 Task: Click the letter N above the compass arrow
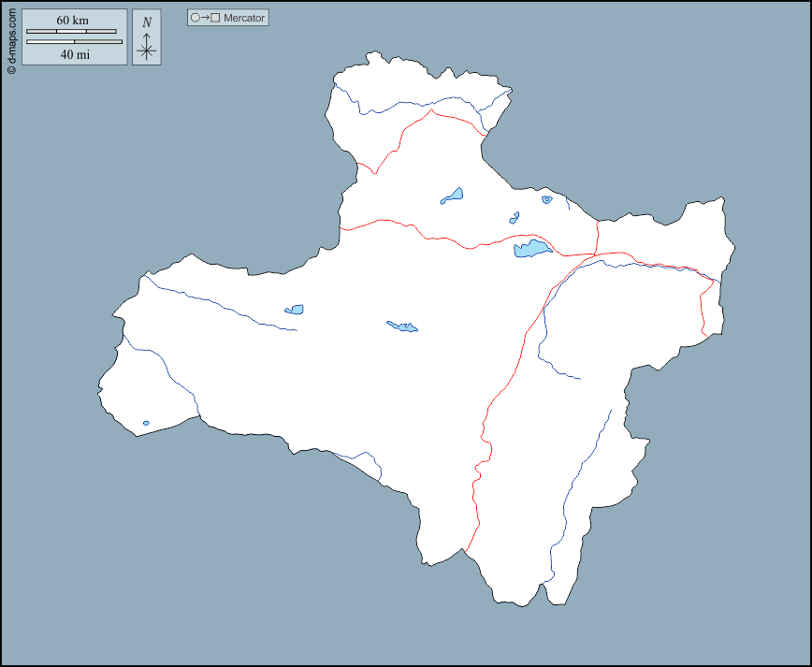(146, 22)
